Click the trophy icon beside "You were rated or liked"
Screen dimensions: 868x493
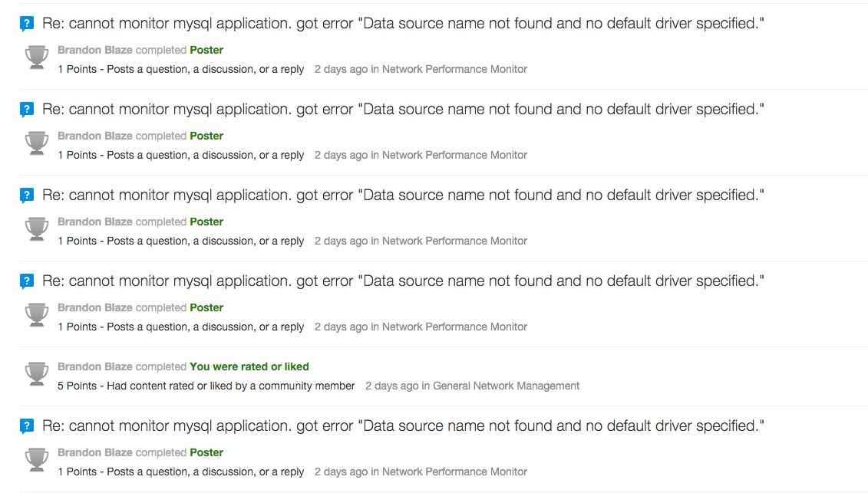tap(37, 373)
